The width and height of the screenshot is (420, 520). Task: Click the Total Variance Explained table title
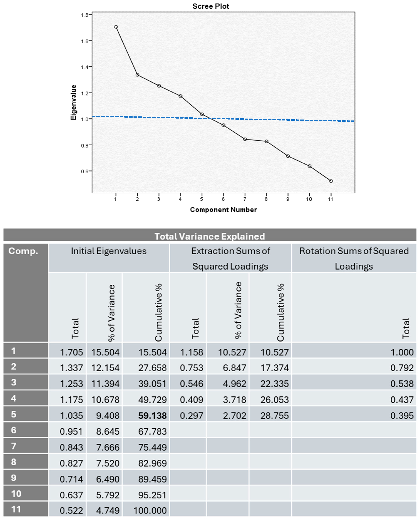tap(210, 236)
